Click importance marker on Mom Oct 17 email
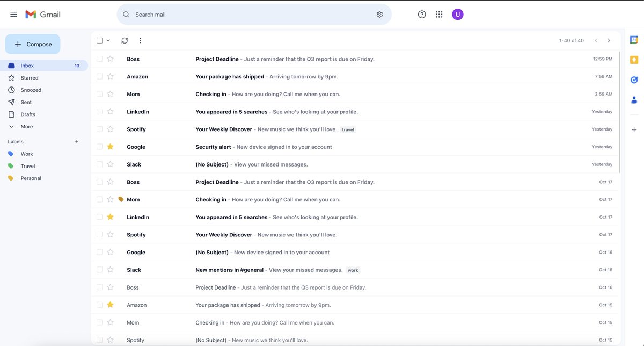This screenshot has width=644, height=346. (121, 199)
